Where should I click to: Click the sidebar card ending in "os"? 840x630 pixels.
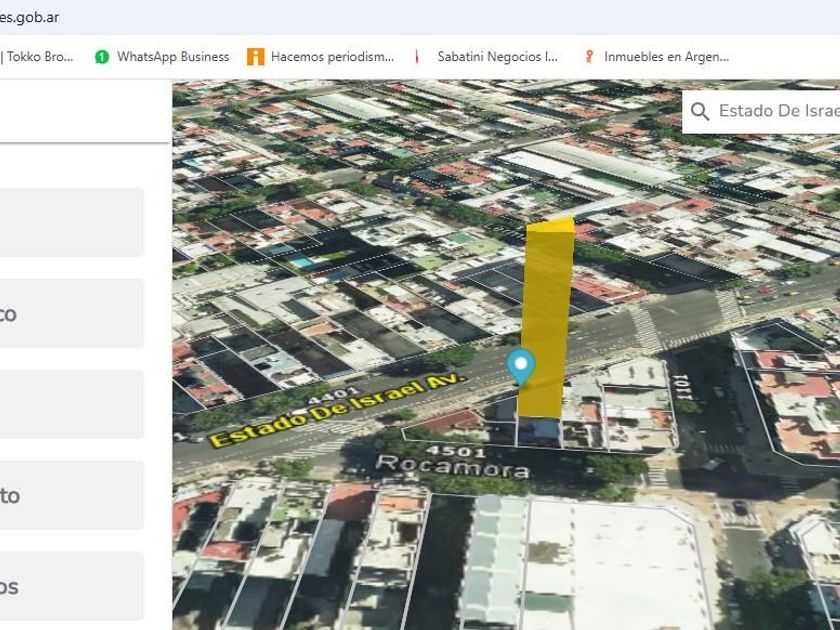click(x=72, y=586)
